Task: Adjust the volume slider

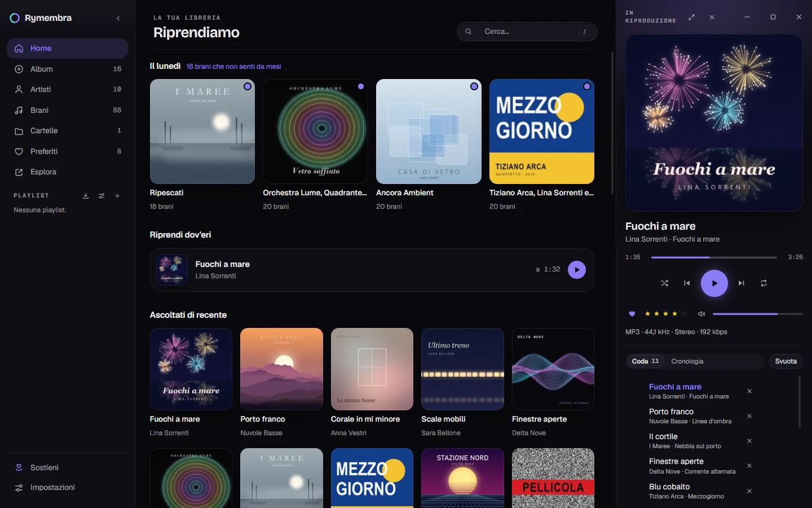Action: click(758, 314)
